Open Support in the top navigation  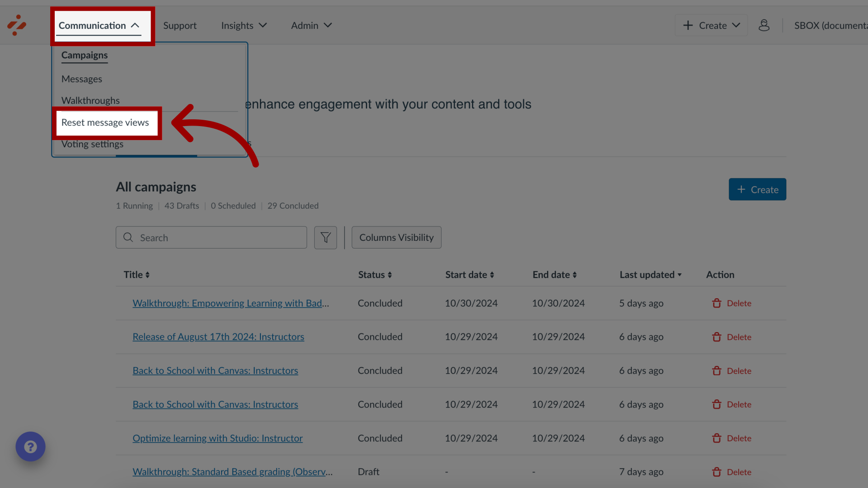[180, 26]
